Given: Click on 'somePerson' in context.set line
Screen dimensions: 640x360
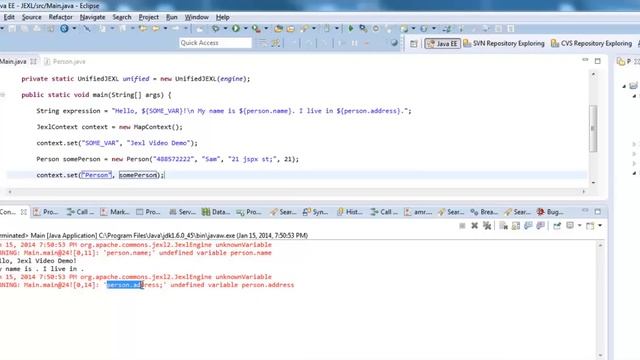Looking at the screenshot, I should pos(138,175).
